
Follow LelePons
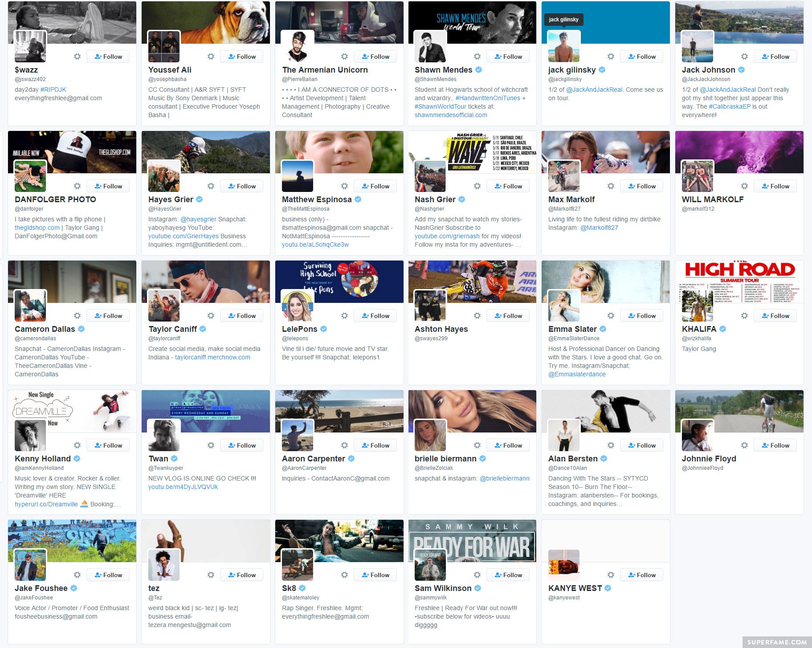click(375, 316)
